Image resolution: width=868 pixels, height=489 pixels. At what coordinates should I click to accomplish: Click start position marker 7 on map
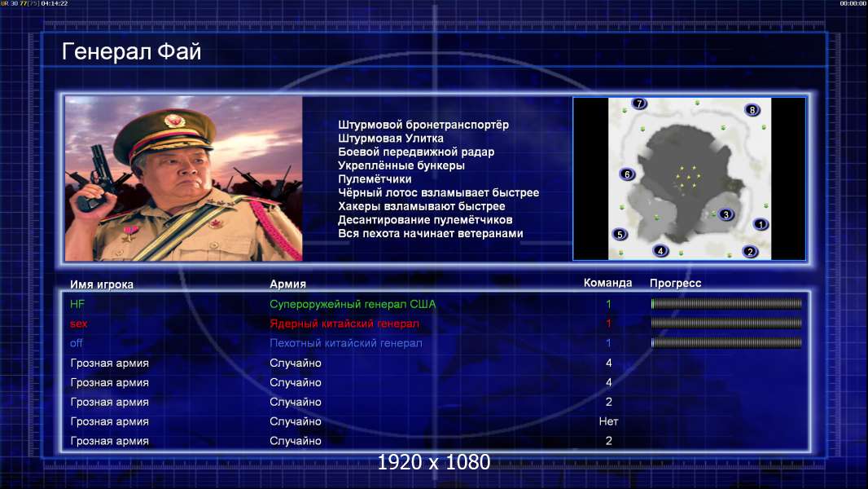coord(639,104)
